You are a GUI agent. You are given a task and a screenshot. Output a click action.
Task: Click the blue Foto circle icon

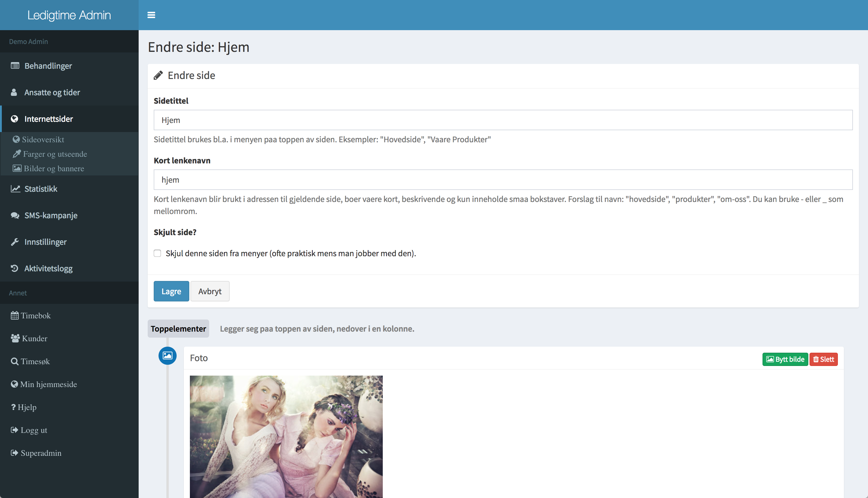168,356
